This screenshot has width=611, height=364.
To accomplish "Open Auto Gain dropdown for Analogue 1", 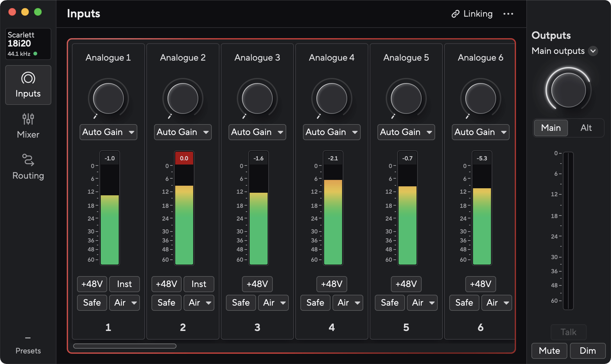I will pyautogui.click(x=108, y=132).
